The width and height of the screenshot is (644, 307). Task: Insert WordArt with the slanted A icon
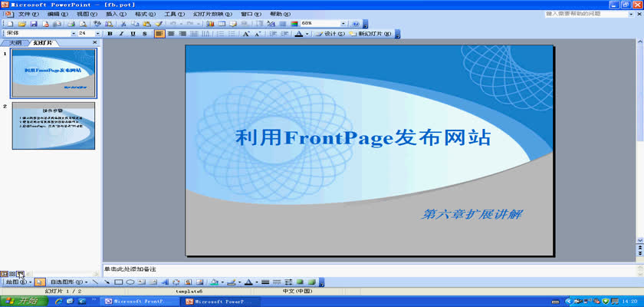coord(165,282)
